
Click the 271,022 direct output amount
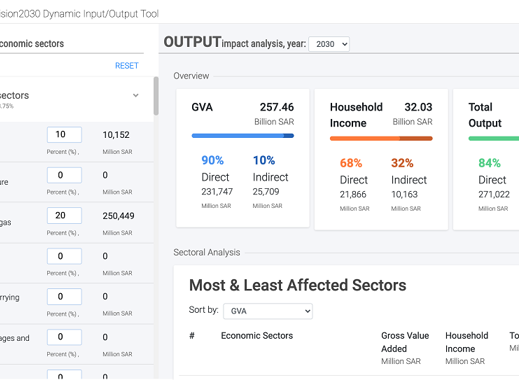point(494,194)
